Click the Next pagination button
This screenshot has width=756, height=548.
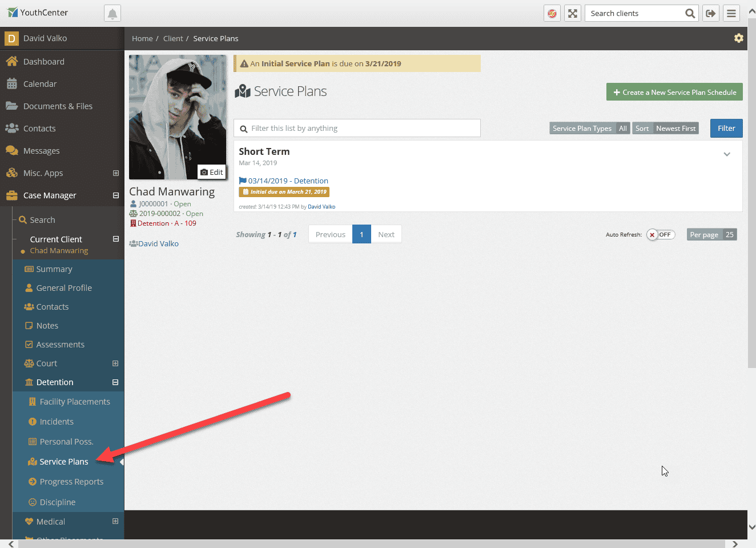[386, 234]
